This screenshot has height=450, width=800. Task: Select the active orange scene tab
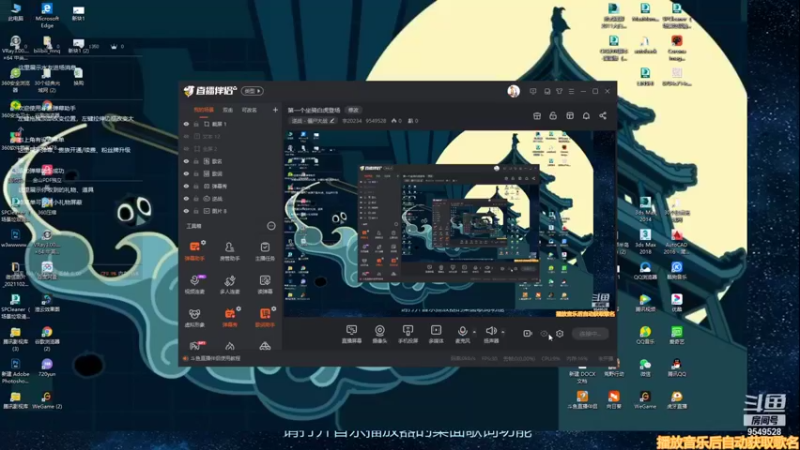[204, 110]
